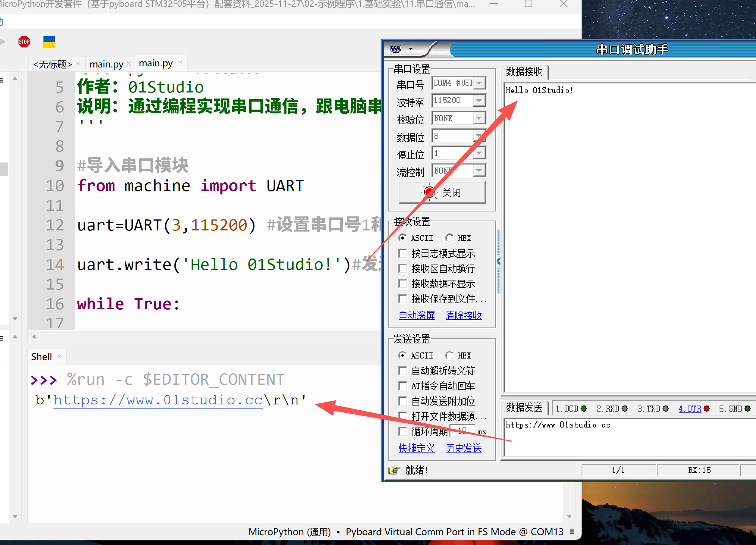Open the 串口号 COM4 dropdown
This screenshot has height=545, width=756.
[479, 83]
